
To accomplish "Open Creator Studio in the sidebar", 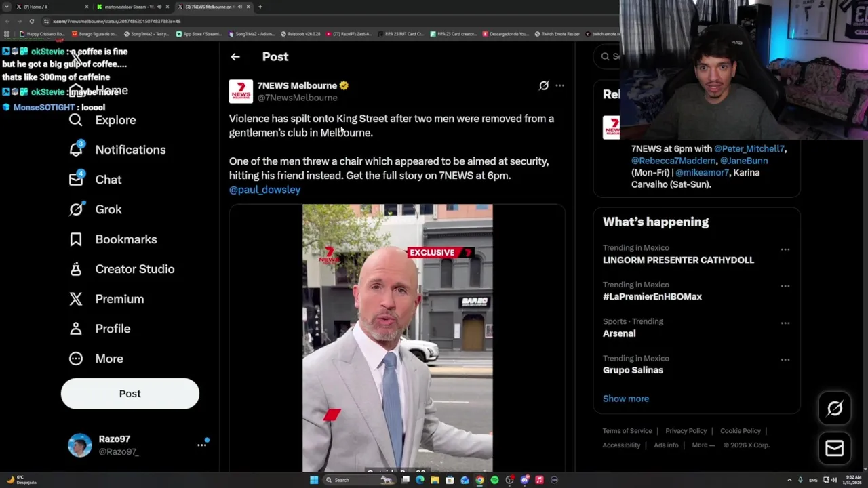I will click(x=134, y=269).
